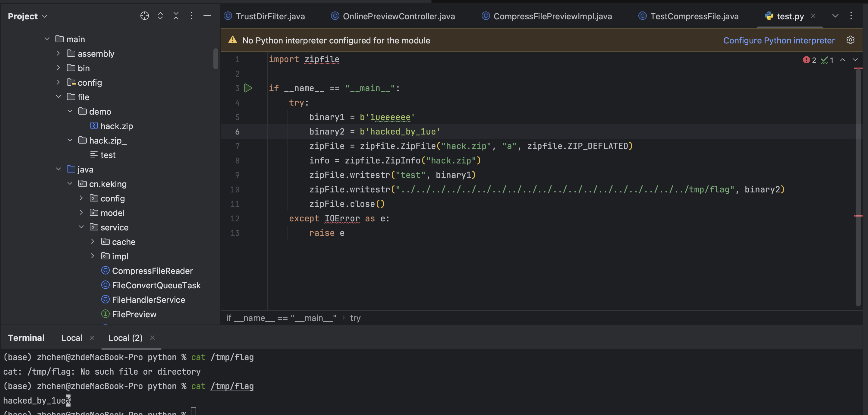Viewport: 868px width, 415px height.
Task: Select the test file under hack.zip_
Action: point(103,155)
